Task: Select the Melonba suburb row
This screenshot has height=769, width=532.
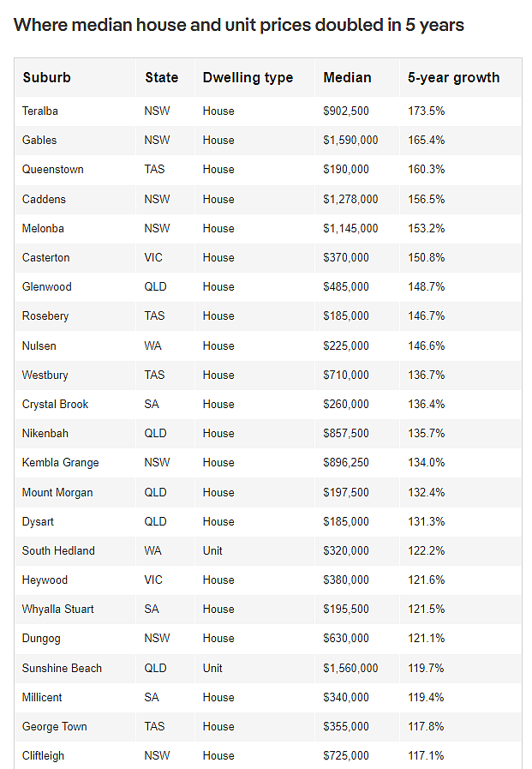Action: click(268, 229)
